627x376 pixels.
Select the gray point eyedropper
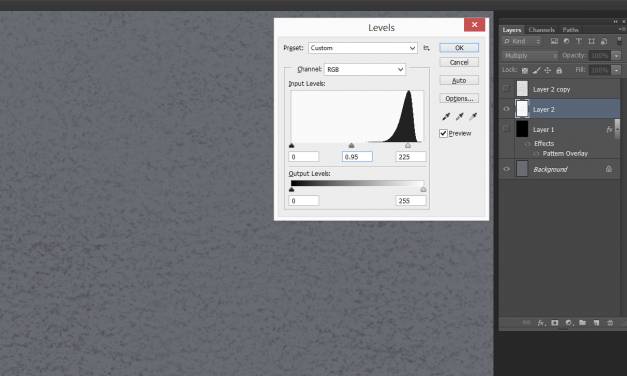pyautogui.click(x=459, y=116)
